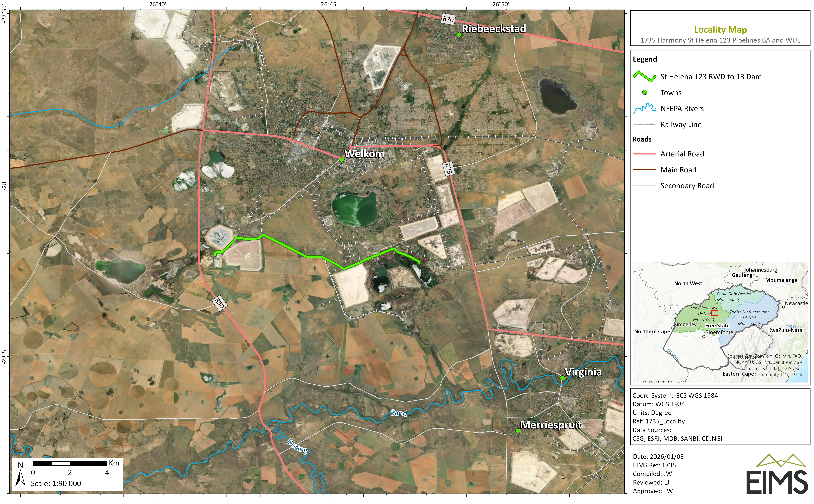Click the Welkom town green dot marker
The image size is (814, 504).
pos(342,160)
